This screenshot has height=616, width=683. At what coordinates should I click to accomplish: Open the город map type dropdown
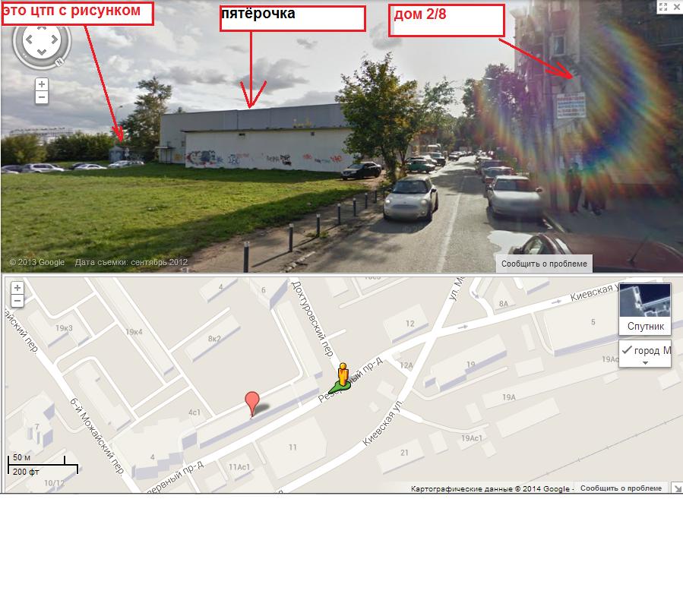point(645,353)
